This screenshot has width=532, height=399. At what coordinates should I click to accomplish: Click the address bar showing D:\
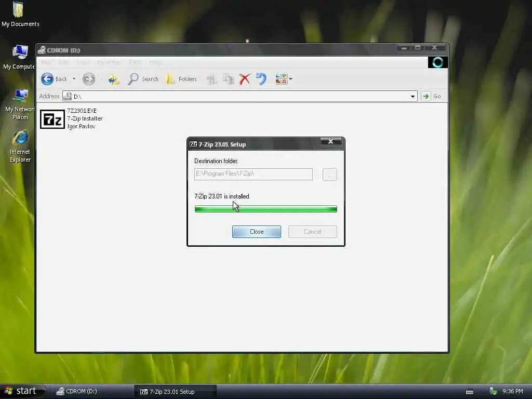[x=240, y=96]
